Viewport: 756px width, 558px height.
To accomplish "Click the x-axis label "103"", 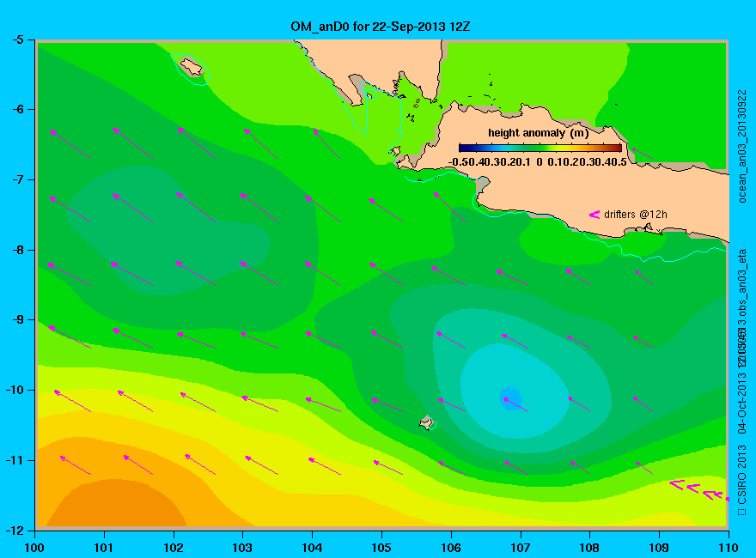I will click(242, 548).
